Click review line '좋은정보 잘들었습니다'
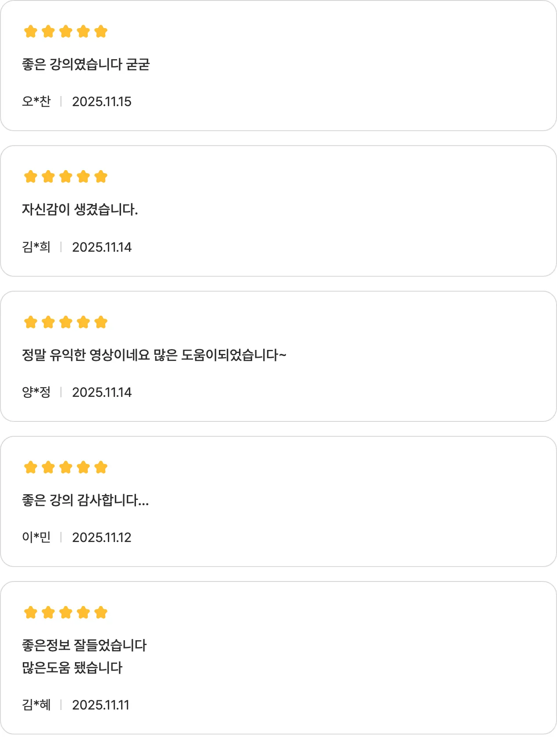The height and width of the screenshot is (756, 557). click(84, 645)
